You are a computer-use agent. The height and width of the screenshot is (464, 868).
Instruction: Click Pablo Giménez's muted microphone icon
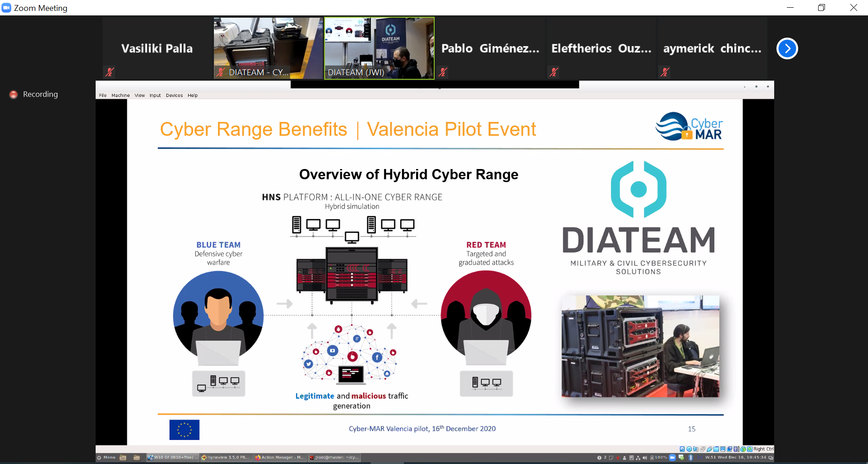point(443,72)
